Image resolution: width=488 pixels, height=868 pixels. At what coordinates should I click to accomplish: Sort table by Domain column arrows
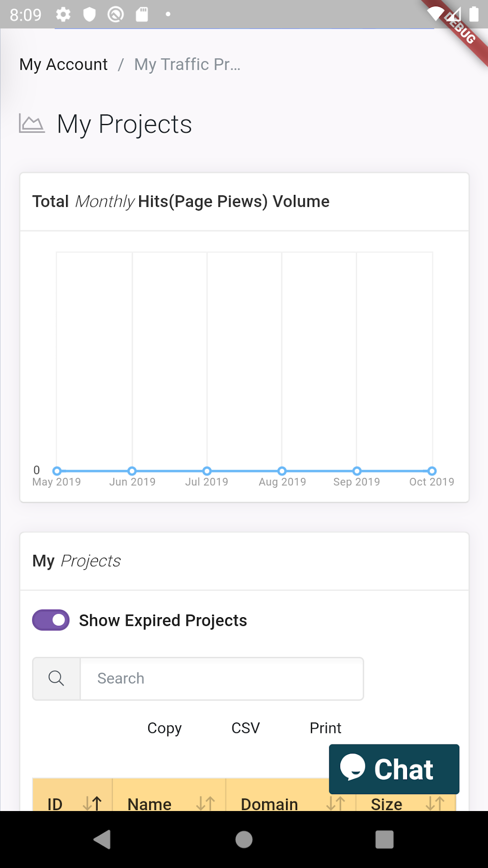click(x=335, y=803)
